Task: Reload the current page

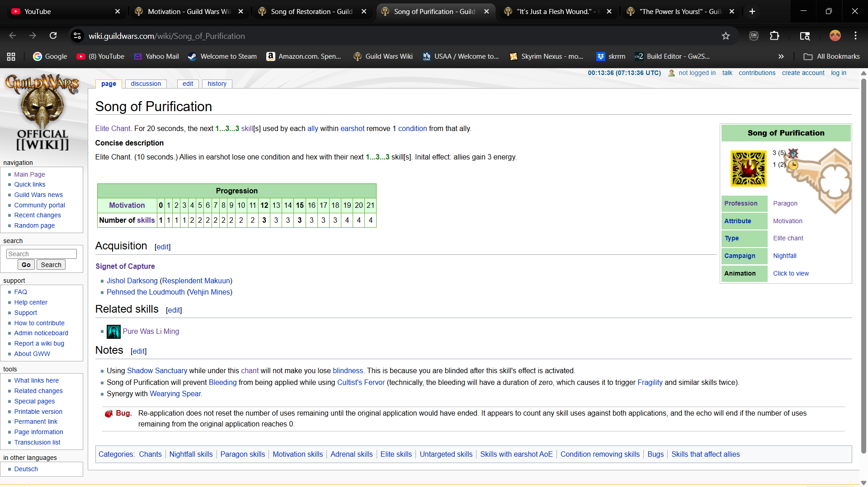Action: click(53, 36)
